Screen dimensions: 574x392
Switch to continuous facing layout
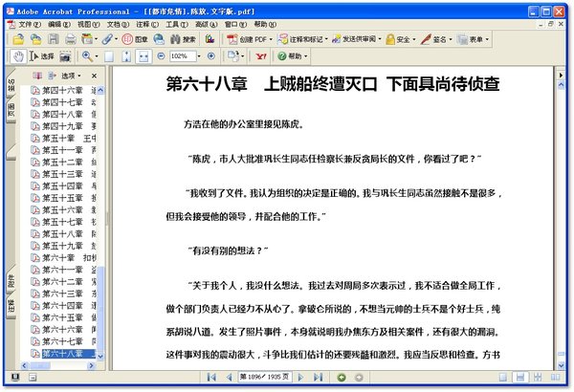click(538, 377)
